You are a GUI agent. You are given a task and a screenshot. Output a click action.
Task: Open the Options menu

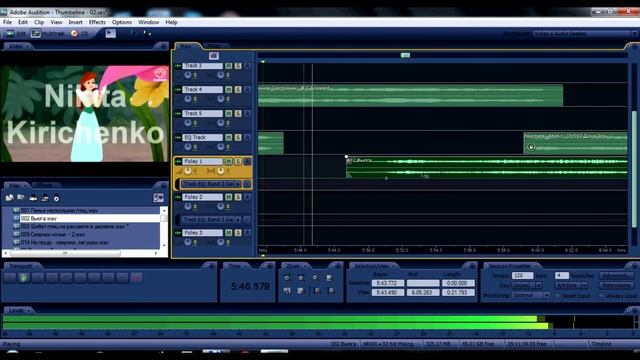coord(122,22)
